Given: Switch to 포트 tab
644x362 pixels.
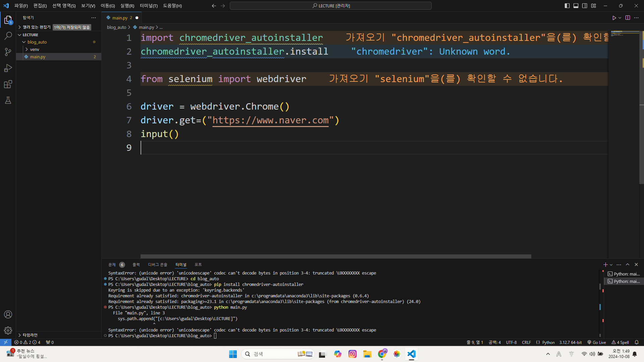Looking at the screenshot, I should click(x=198, y=265).
